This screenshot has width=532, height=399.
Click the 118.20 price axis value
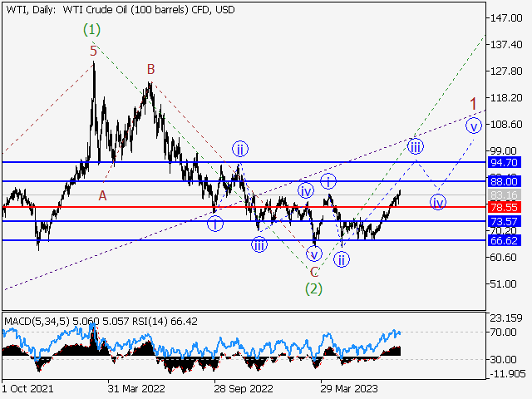(506, 98)
